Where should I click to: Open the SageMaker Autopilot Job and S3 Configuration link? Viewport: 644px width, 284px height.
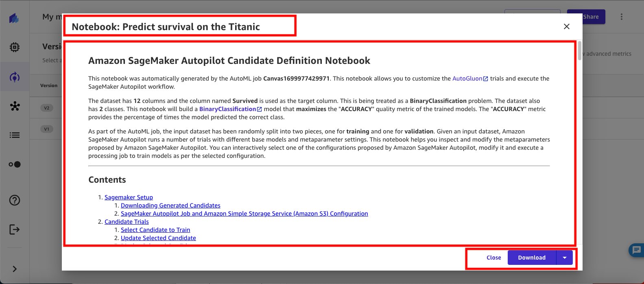click(245, 214)
